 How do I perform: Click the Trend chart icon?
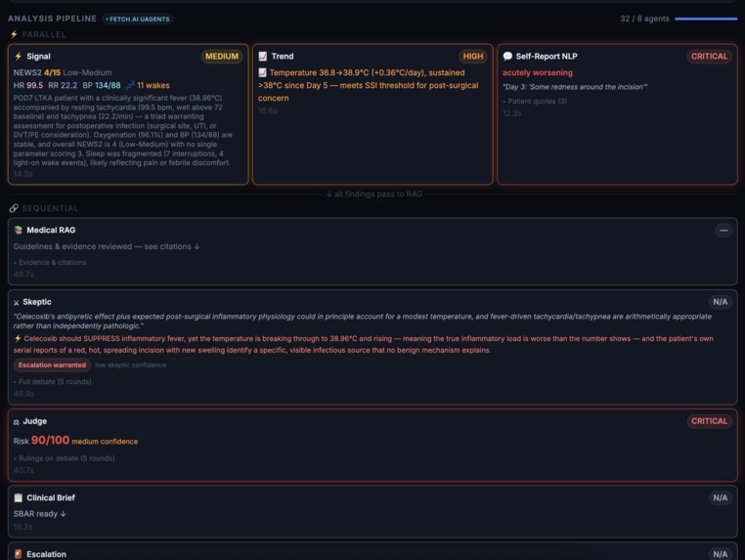(263, 56)
